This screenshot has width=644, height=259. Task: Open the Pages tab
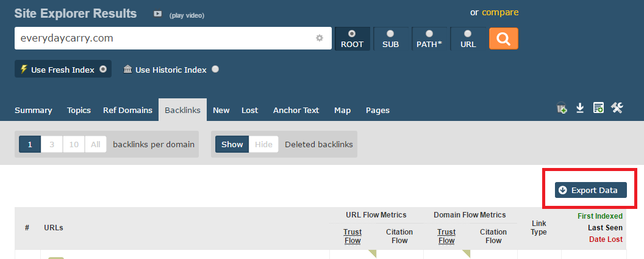click(377, 110)
